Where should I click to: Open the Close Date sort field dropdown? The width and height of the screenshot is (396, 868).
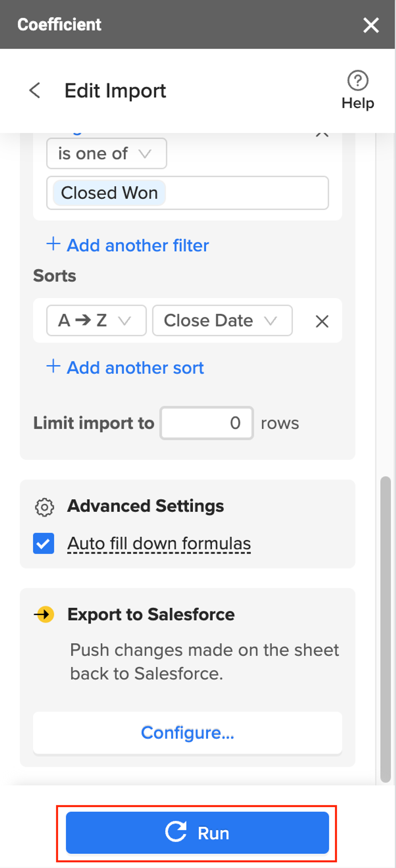222,320
